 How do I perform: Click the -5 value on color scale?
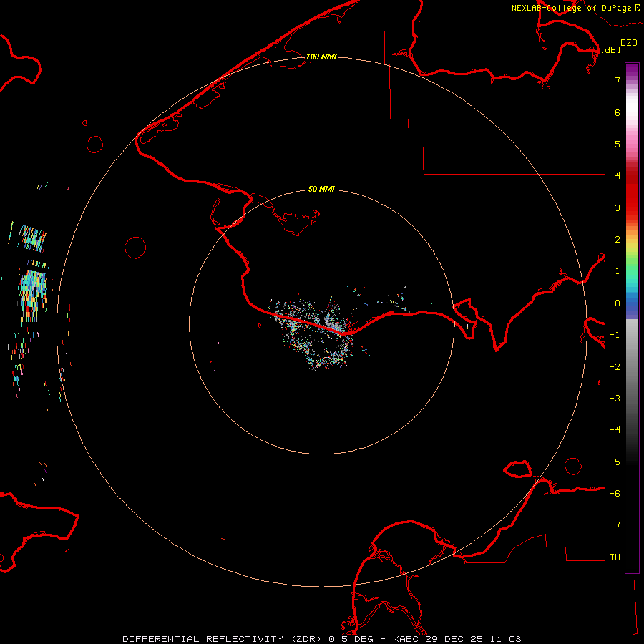click(615, 462)
